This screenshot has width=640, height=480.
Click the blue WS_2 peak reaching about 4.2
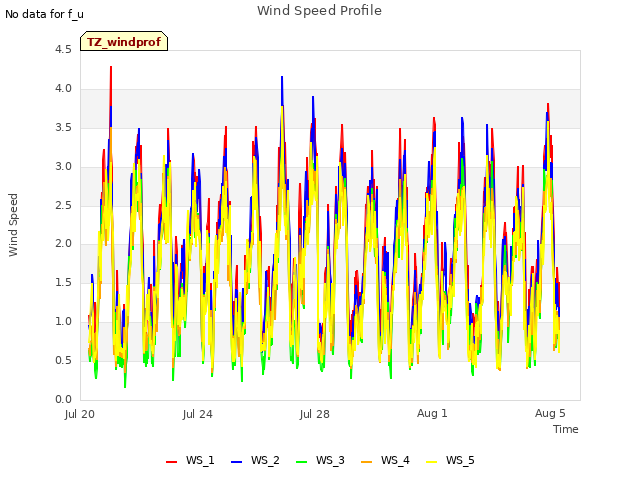(282, 78)
